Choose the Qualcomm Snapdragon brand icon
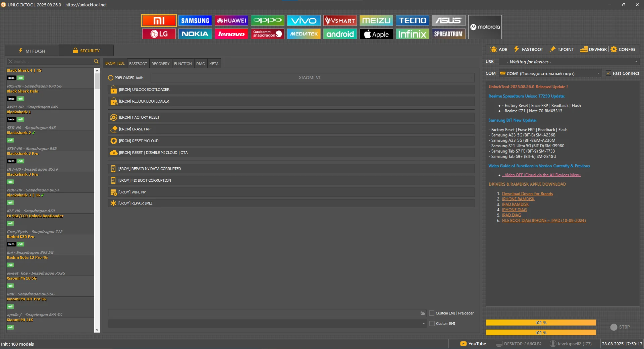 point(267,34)
